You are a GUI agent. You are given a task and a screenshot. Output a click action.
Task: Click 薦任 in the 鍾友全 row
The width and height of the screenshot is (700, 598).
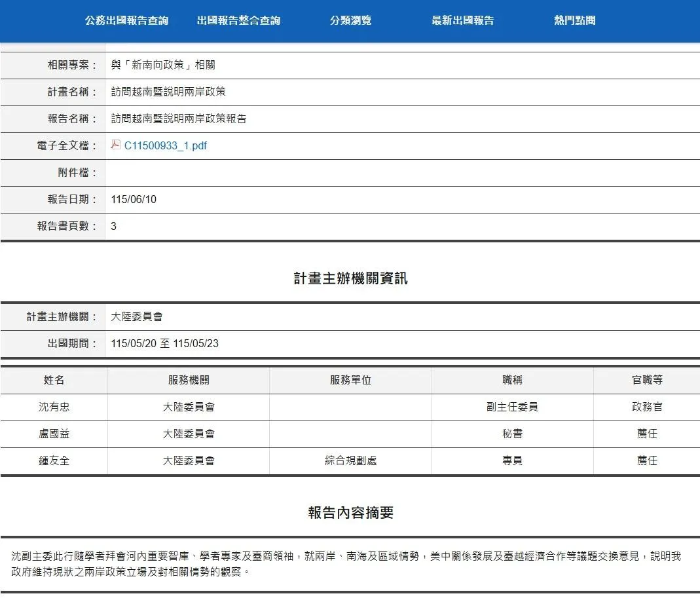[647, 460]
